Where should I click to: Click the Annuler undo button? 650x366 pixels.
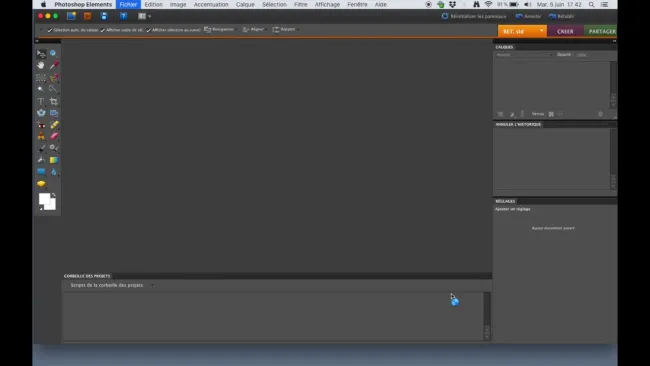click(529, 16)
